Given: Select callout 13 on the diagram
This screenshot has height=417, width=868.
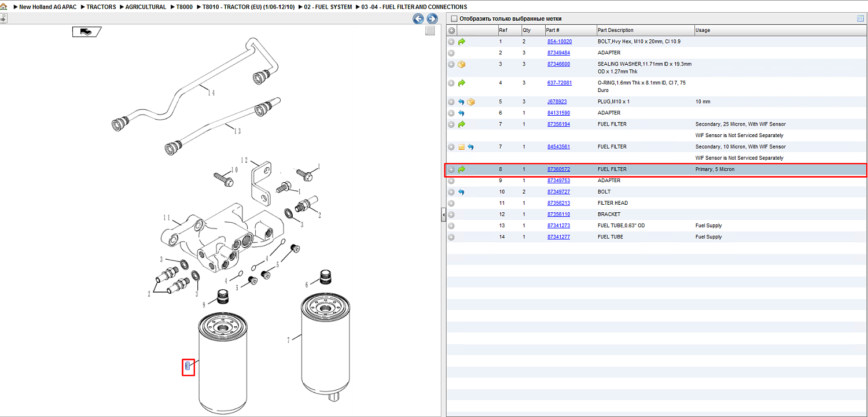Looking at the screenshot, I should pos(237,131).
